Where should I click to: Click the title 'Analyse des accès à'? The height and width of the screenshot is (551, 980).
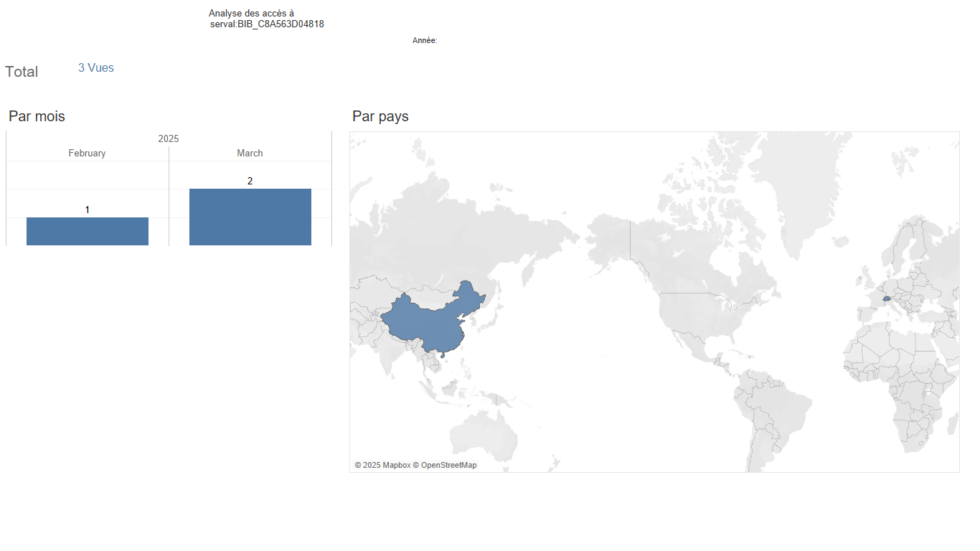click(251, 14)
